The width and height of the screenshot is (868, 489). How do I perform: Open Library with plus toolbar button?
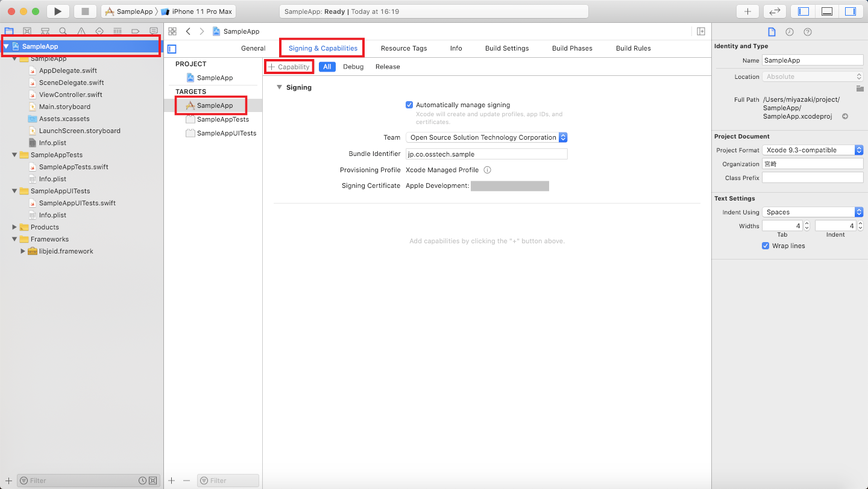point(747,11)
